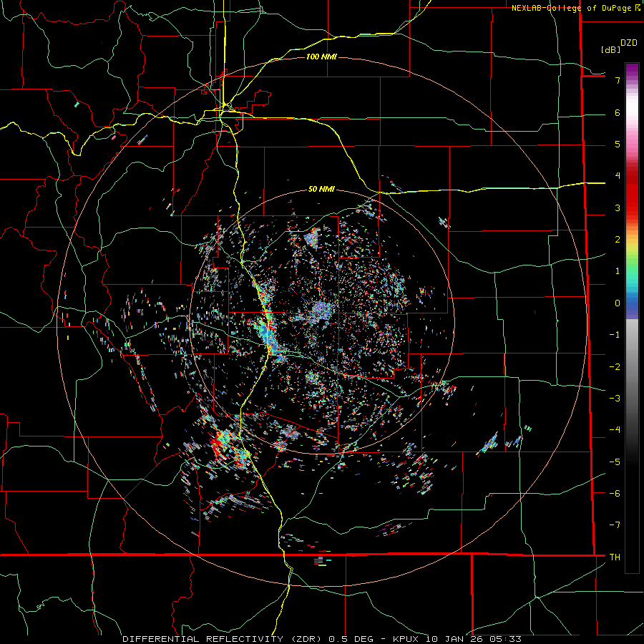Image resolution: width=644 pixels, height=644 pixels.
Task: Click the "-4" value on color scale
Action: pyautogui.click(x=615, y=430)
